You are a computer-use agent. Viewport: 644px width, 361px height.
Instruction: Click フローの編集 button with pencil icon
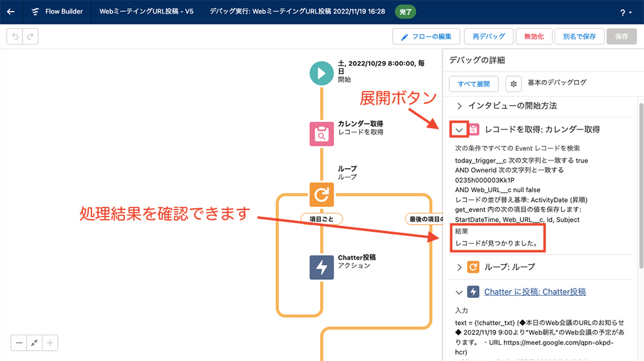tap(426, 37)
